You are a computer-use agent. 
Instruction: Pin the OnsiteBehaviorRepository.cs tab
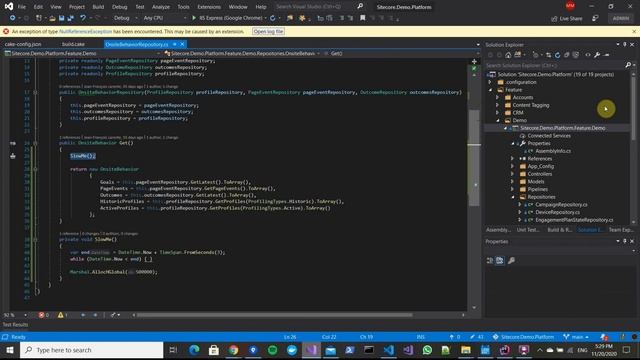[x=175, y=44]
